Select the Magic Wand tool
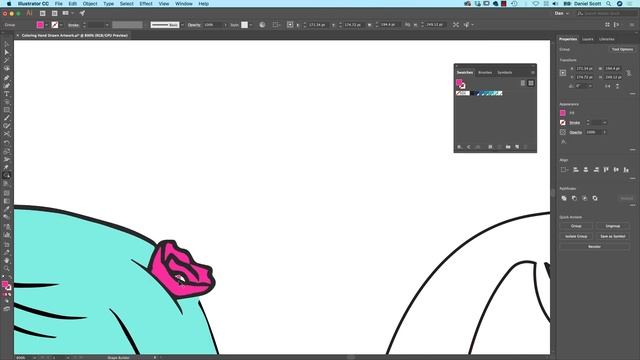Viewport: 640px width, 360px height. tap(7, 60)
